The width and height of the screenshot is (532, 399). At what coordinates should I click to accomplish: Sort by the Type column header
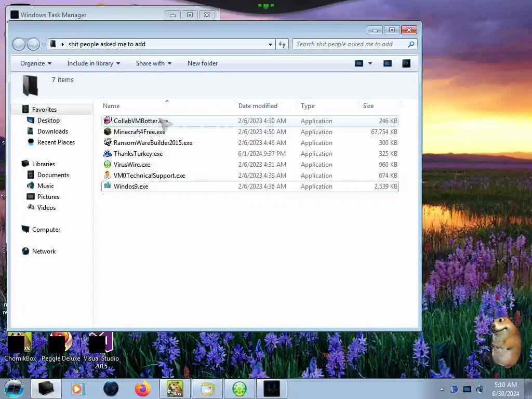(308, 106)
